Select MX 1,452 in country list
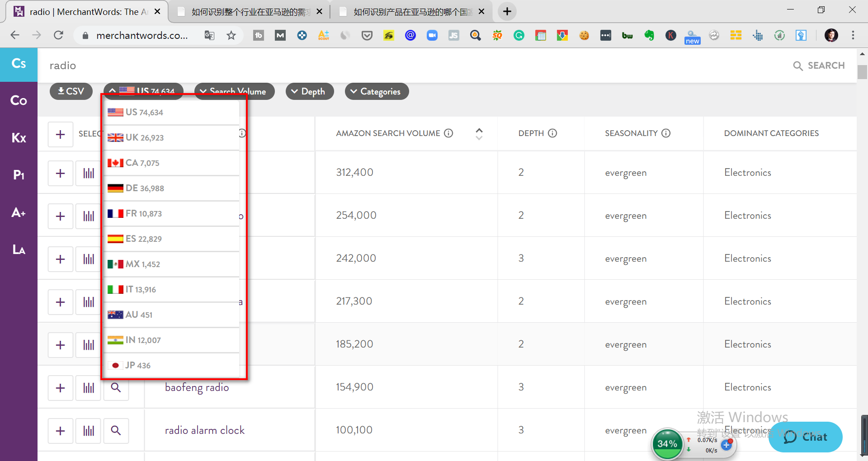This screenshot has height=461, width=868. [x=172, y=264]
